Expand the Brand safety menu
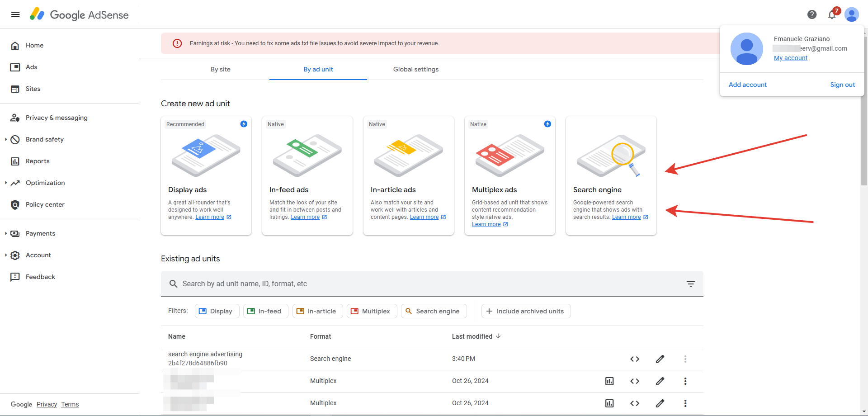868x416 pixels. [x=6, y=139]
